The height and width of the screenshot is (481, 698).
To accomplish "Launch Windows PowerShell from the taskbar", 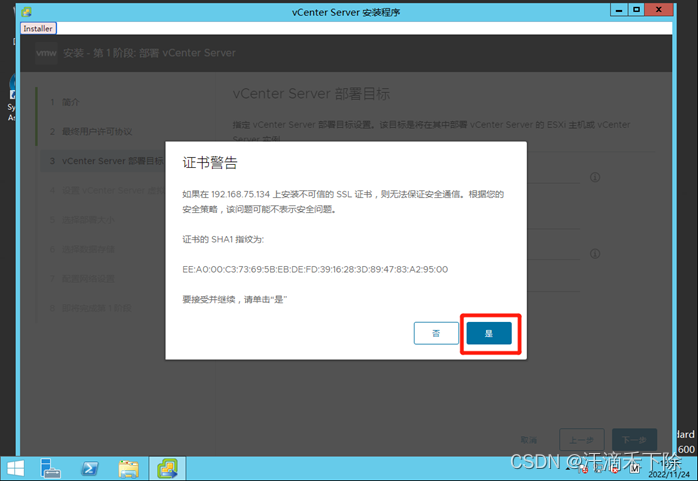I will (x=89, y=469).
